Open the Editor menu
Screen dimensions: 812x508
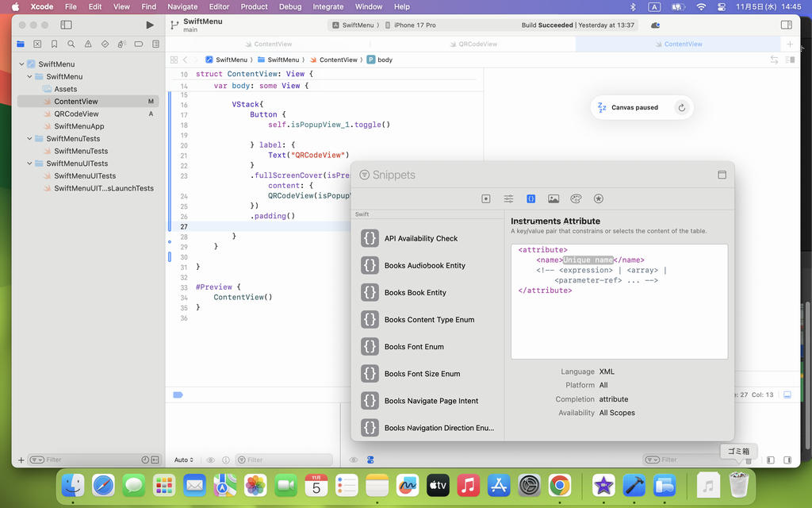point(219,6)
